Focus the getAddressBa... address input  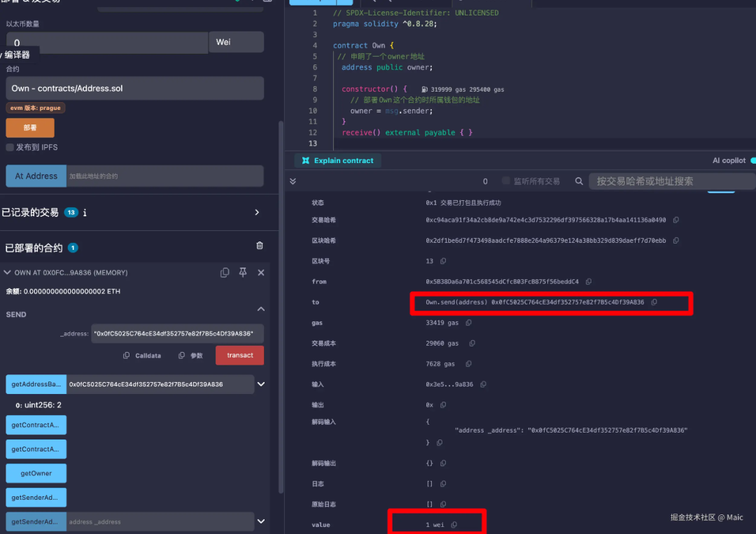pyautogui.click(x=160, y=384)
